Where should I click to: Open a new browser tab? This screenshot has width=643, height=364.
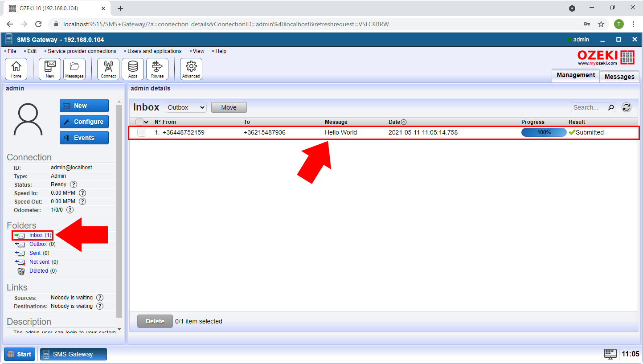coord(120,8)
